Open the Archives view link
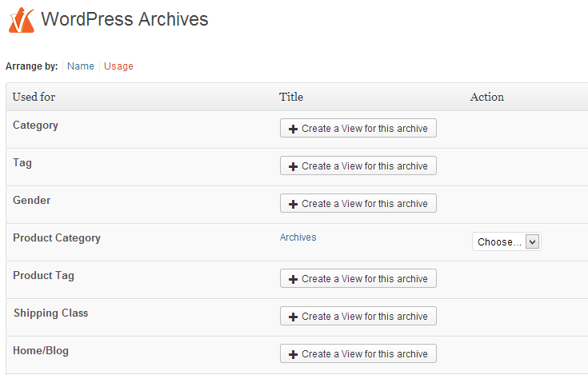The height and width of the screenshot is (375, 588). click(x=298, y=237)
